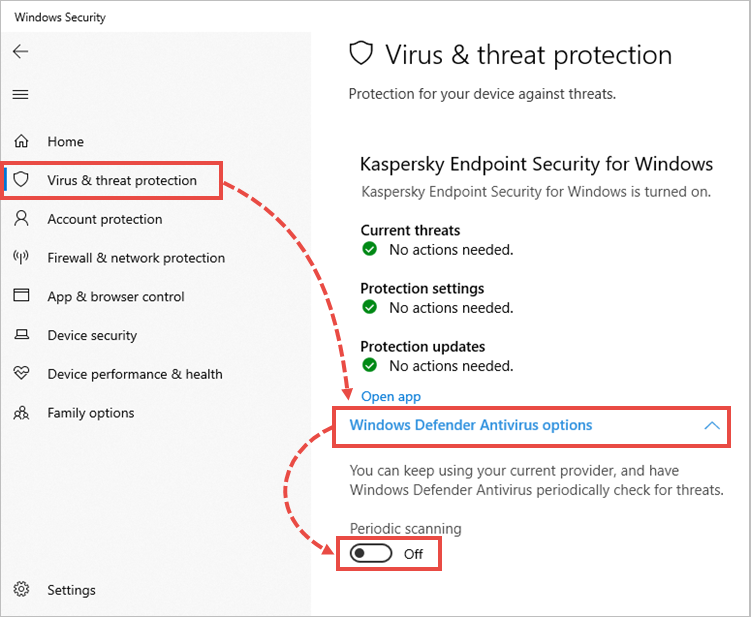Collapse Windows Defender Antivirus options chevron
This screenshot has width=751, height=617.
tap(712, 426)
